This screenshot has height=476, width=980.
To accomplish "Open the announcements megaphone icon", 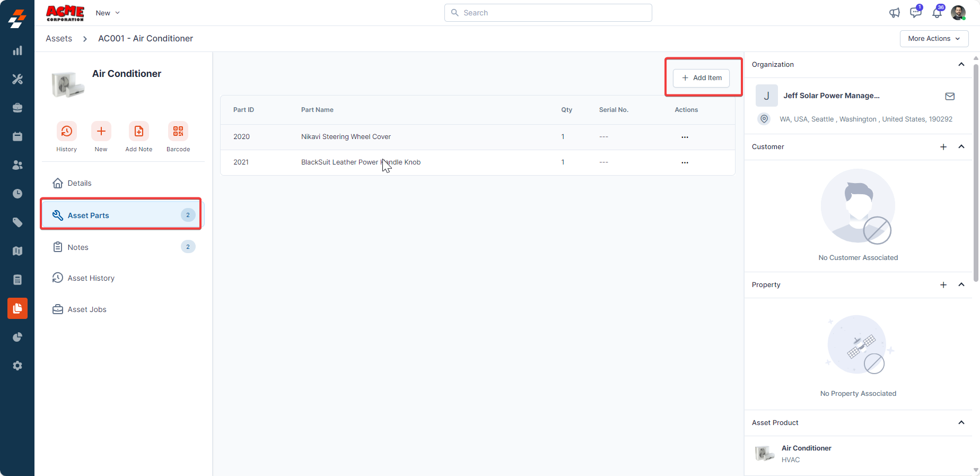I will pos(895,13).
